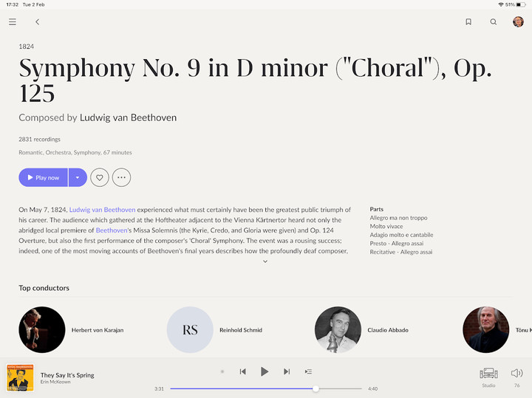532x398 pixels.
Task: Open the Ludwig van Beethoven link in the description
Action: pyautogui.click(x=102, y=210)
